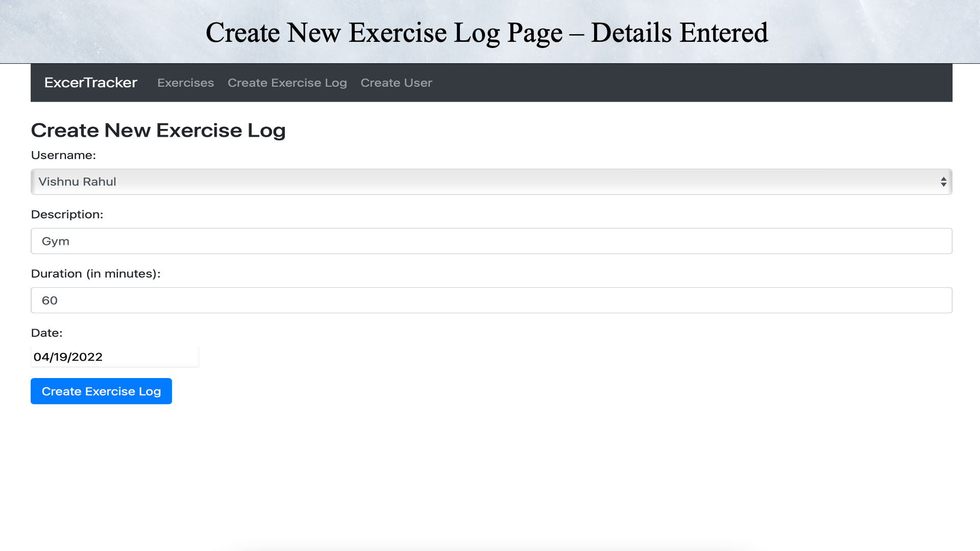The width and height of the screenshot is (980, 551).
Task: Click the Create Exercise Log submit button
Action: (x=101, y=391)
